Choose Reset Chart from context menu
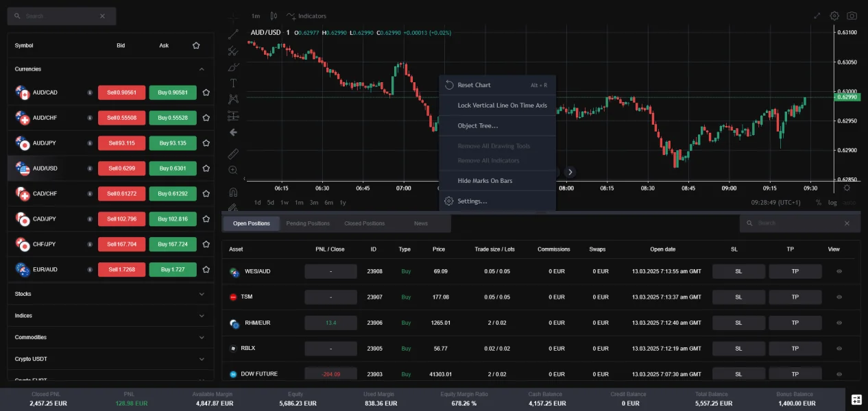Screen dimensions: 868x411 [x=474, y=85]
